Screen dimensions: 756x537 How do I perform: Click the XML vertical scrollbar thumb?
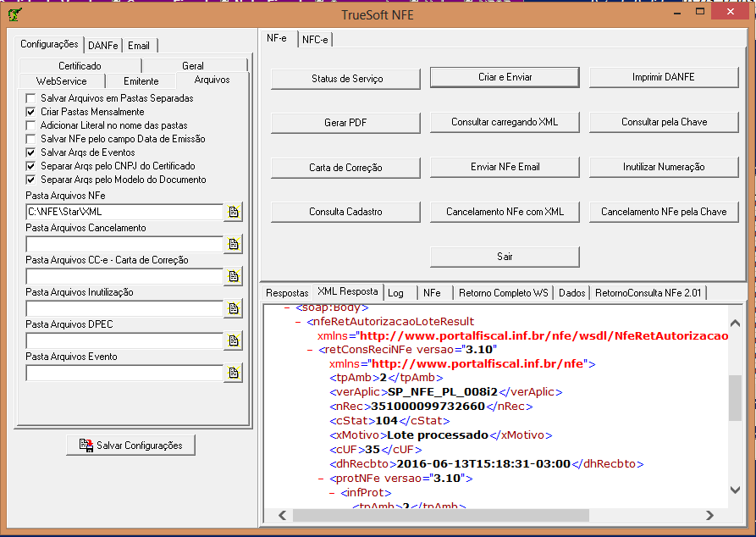click(736, 399)
